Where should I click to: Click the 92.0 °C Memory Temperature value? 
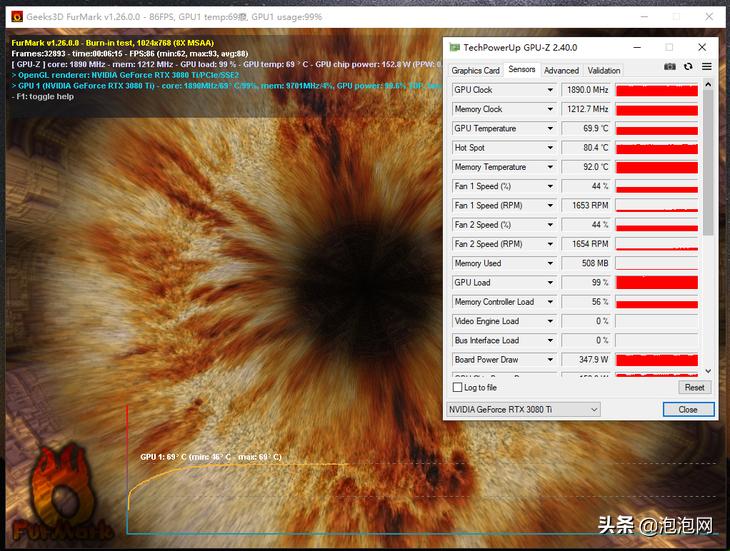click(587, 167)
